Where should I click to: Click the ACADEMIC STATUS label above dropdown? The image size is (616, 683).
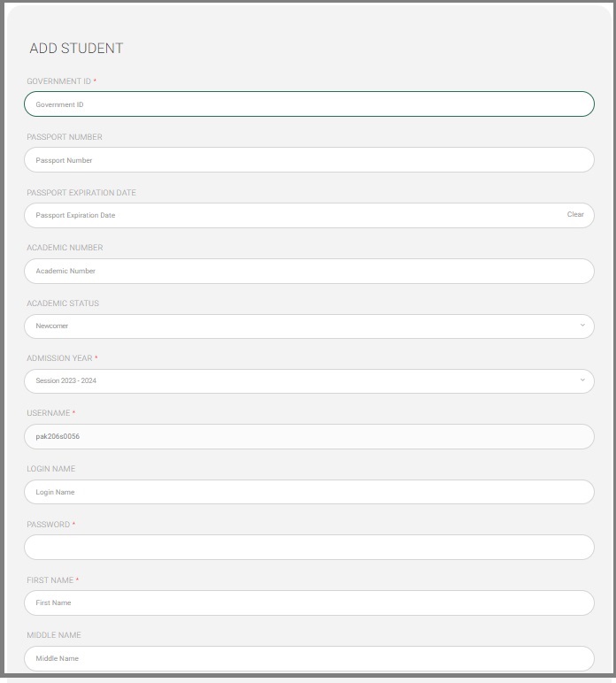[63, 303]
